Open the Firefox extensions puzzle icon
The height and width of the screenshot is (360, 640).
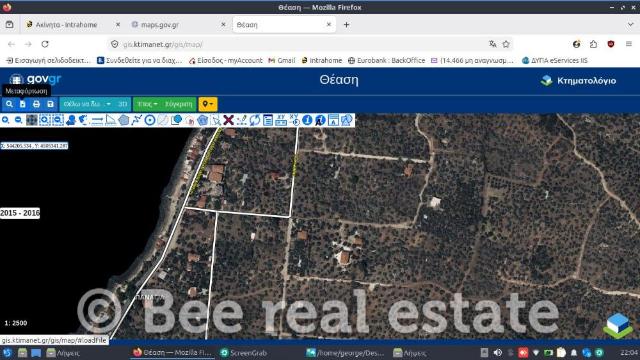point(593,44)
